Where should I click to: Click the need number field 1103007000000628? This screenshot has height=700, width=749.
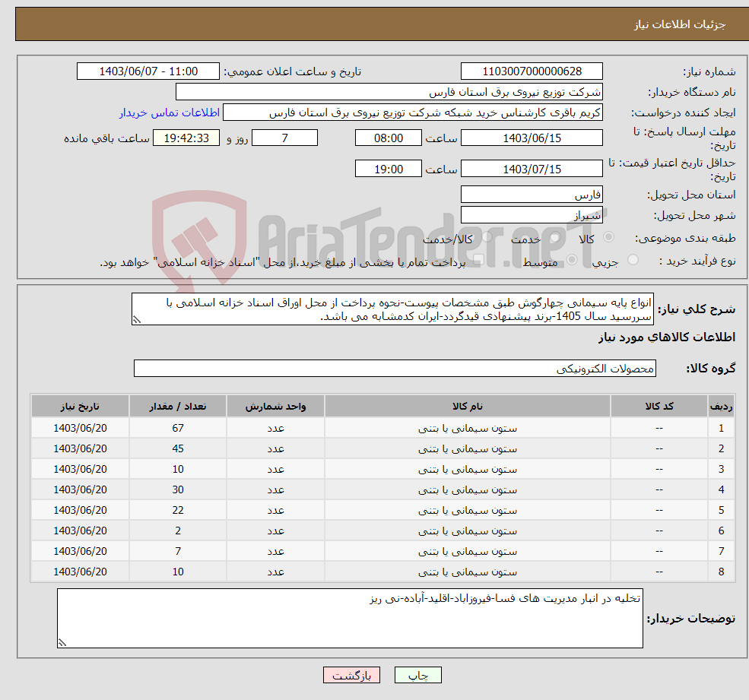[x=532, y=71]
